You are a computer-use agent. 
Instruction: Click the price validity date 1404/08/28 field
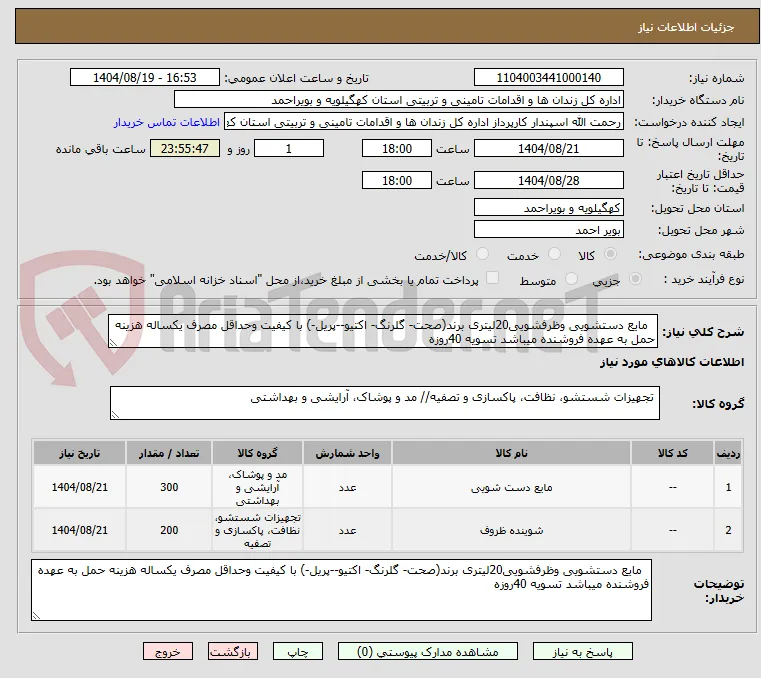pos(548,181)
